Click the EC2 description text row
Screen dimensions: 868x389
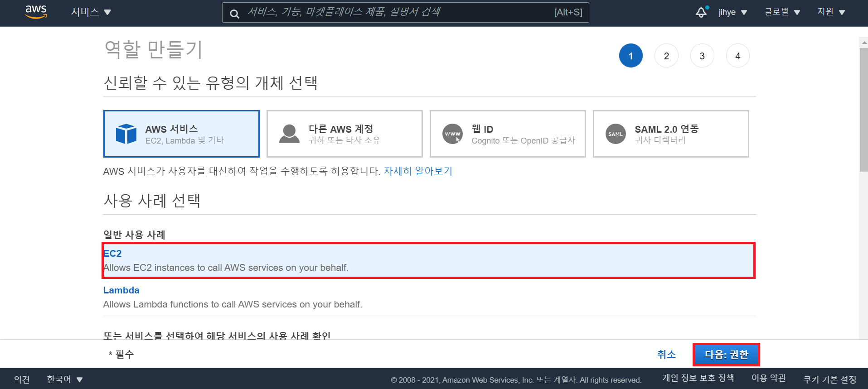tap(226, 268)
